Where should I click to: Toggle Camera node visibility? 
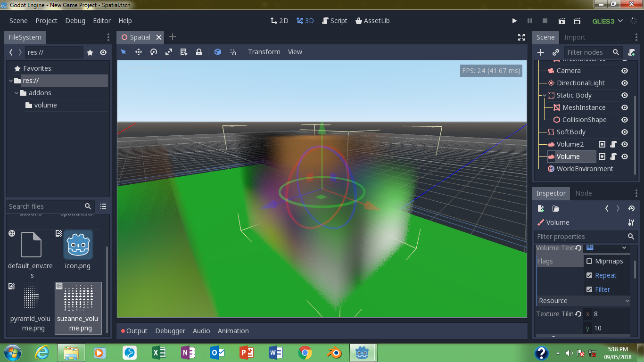(625, 71)
